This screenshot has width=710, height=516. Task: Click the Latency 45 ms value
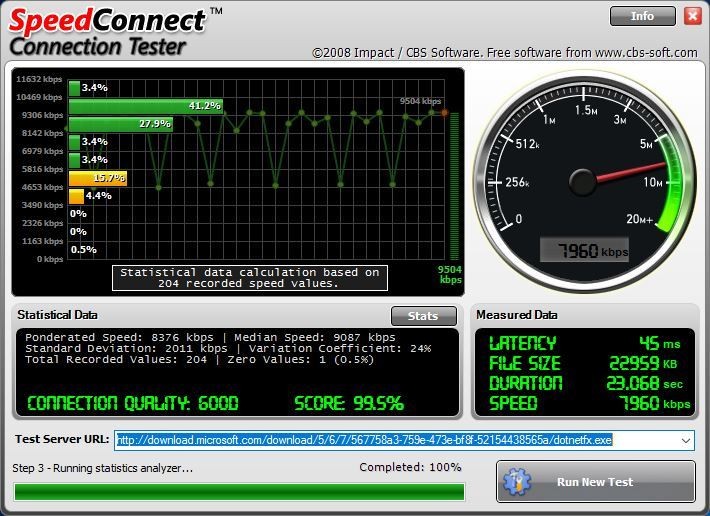[x=650, y=344]
